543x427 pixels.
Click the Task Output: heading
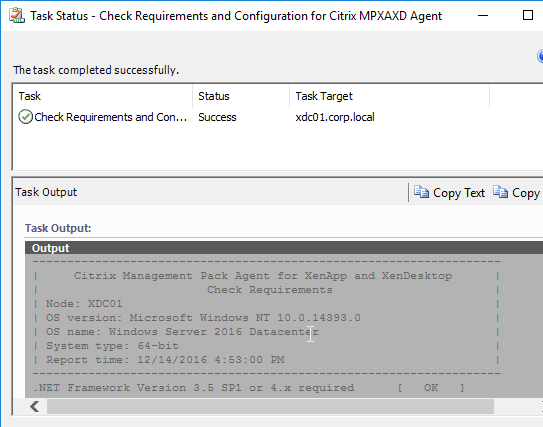[58, 228]
